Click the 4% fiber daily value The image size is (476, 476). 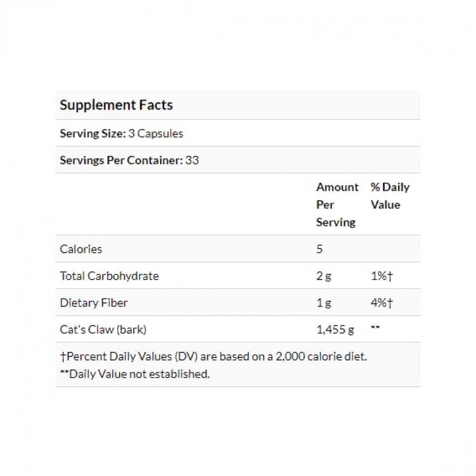coord(381,302)
